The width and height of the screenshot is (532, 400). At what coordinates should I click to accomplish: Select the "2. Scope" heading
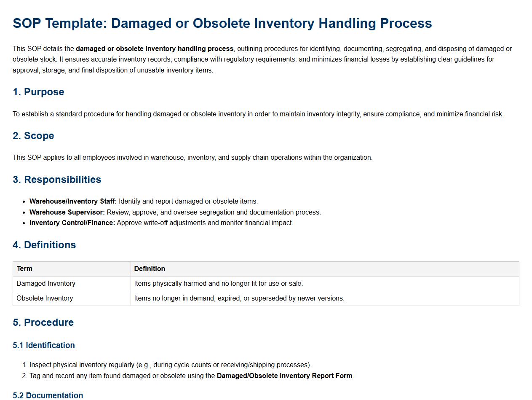[33, 136]
